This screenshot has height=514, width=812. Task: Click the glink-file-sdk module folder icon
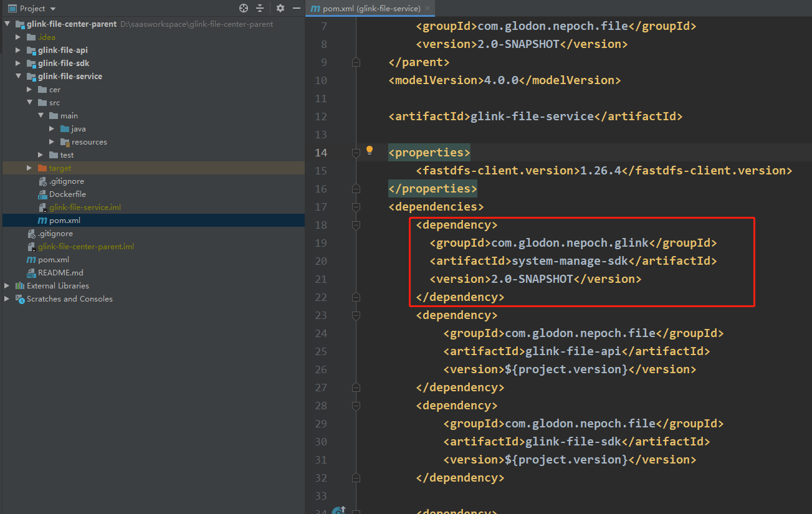pyautogui.click(x=31, y=63)
